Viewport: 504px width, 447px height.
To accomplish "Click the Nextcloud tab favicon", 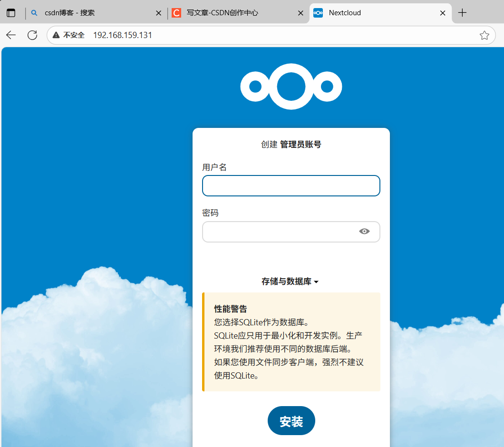I will [318, 13].
